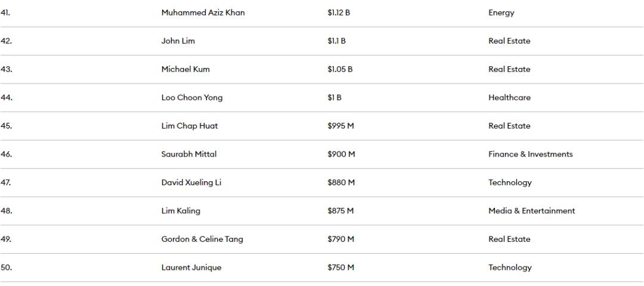
Task: Open Muhammed Aziz Khan's profile
Action: click(203, 13)
